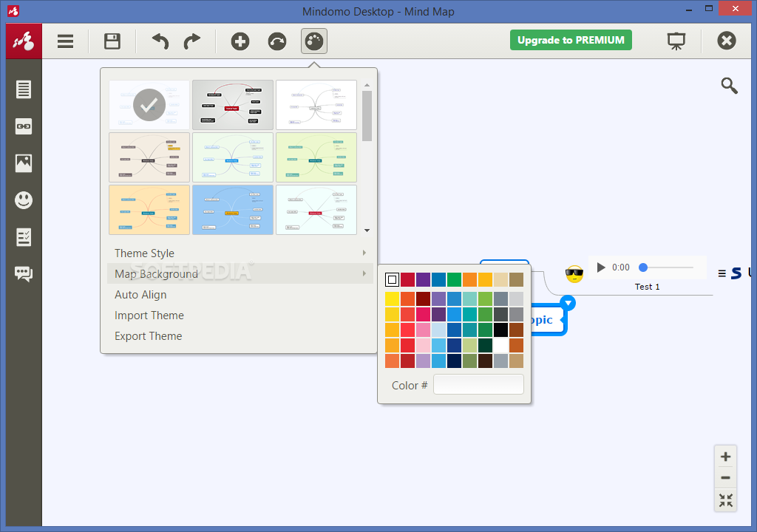
Task: Redo the last action
Action: 192,41
